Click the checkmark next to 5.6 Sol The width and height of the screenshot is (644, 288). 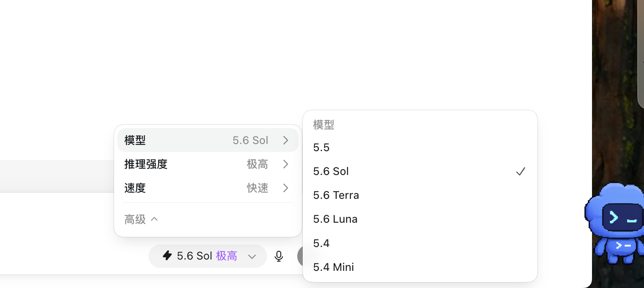click(x=521, y=171)
